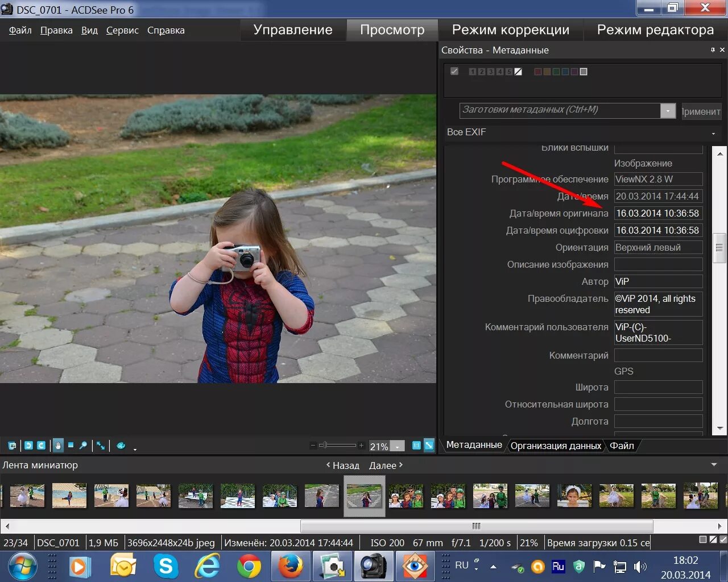Open the Сервис menu
Screen dimensions: 728x582
(122, 30)
